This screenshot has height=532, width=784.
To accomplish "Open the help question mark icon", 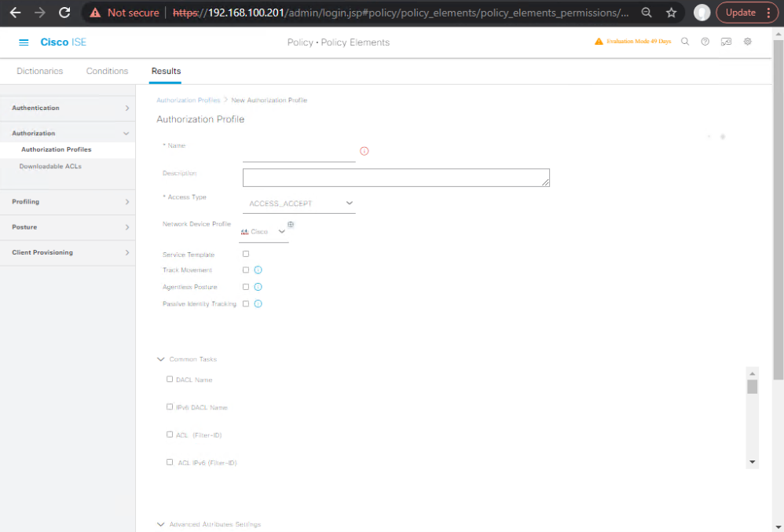I will pos(705,42).
